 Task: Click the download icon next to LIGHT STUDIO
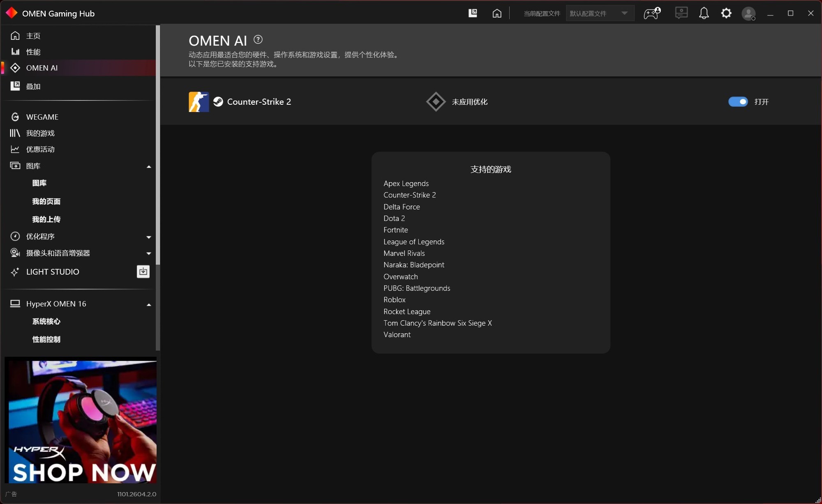coord(143,272)
